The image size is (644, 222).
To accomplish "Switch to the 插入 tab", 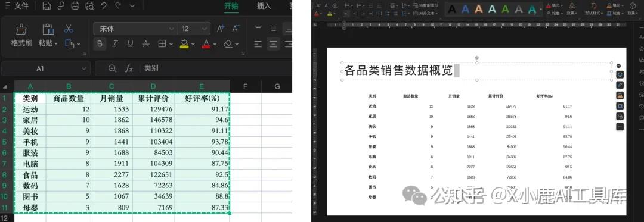I will [x=264, y=6].
